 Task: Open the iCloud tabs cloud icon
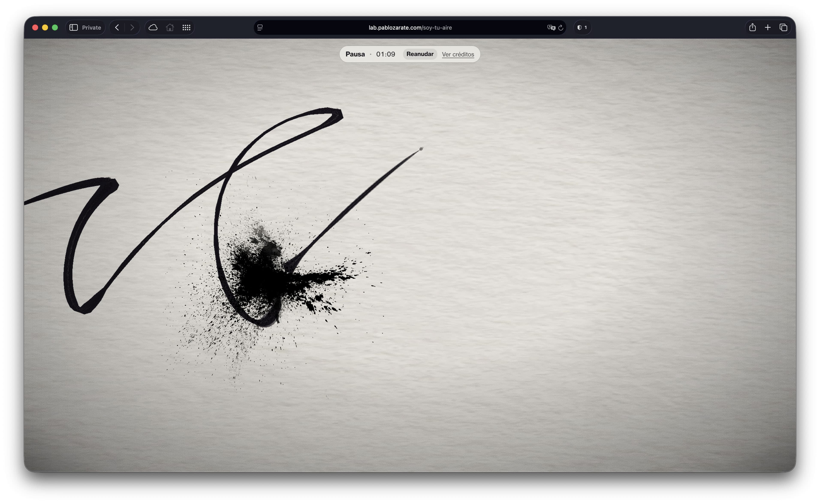click(x=153, y=28)
